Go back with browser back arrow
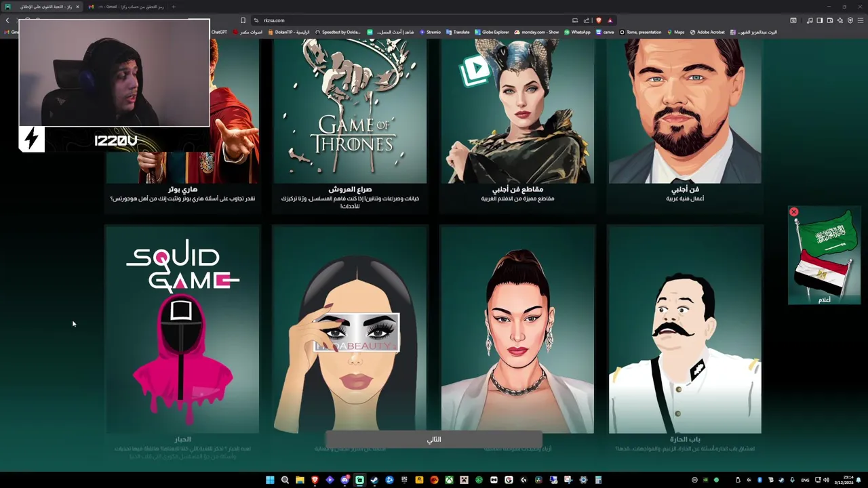This screenshot has height=488, width=868. click(x=7, y=20)
